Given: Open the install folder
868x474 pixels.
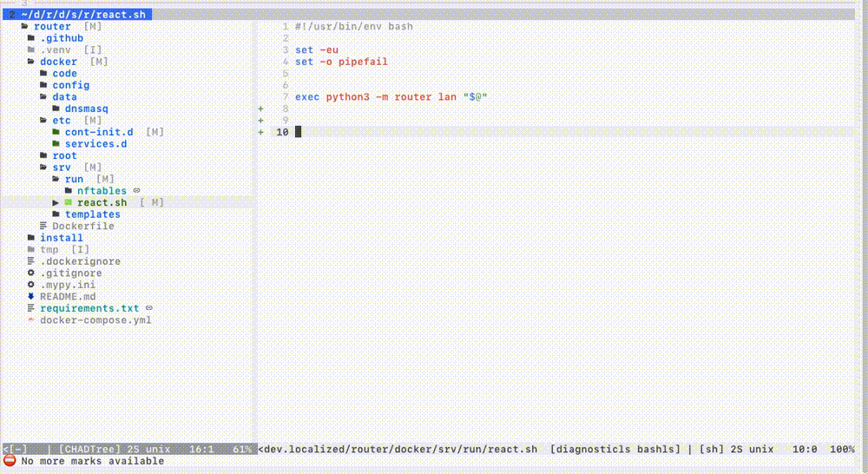Looking at the screenshot, I should pyautogui.click(x=61, y=238).
